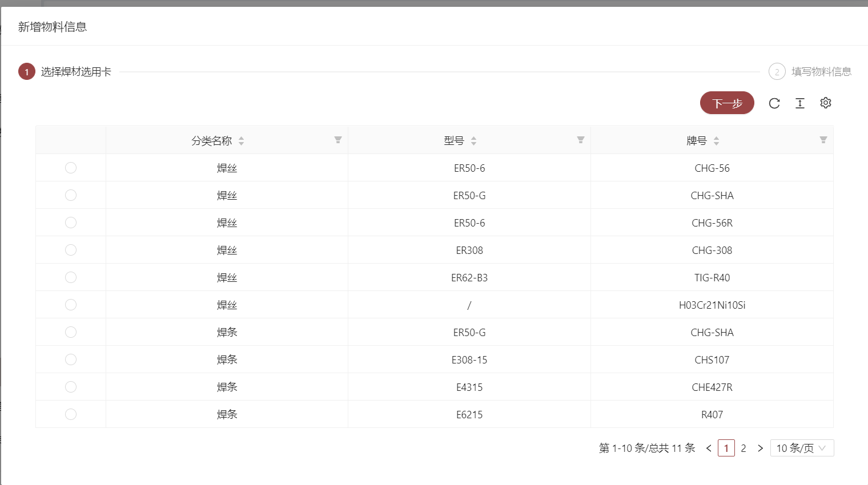Go to page 2 of the table
This screenshot has width=868, height=485.
click(744, 448)
